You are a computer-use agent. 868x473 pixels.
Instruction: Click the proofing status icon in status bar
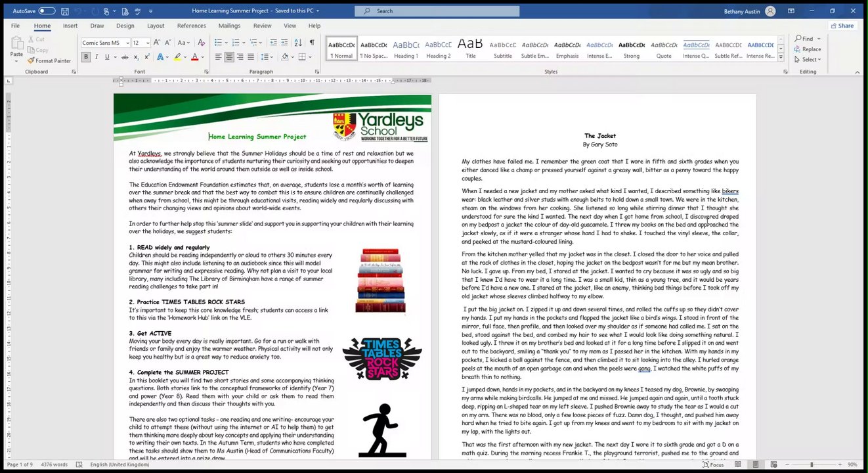click(x=79, y=464)
